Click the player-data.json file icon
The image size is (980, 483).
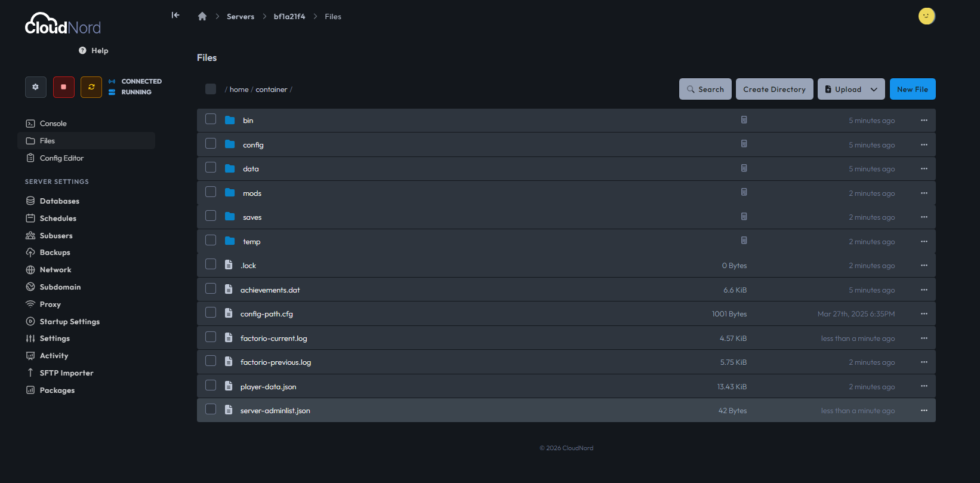229,386
